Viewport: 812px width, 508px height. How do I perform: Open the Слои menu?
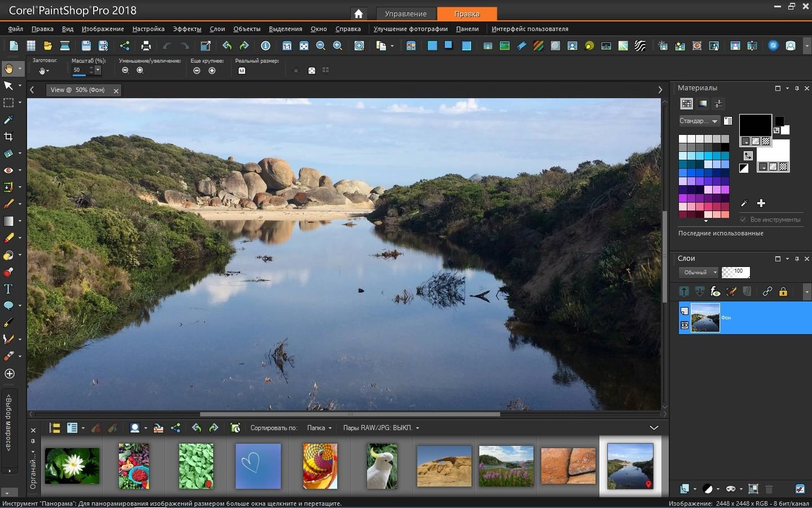coord(217,29)
